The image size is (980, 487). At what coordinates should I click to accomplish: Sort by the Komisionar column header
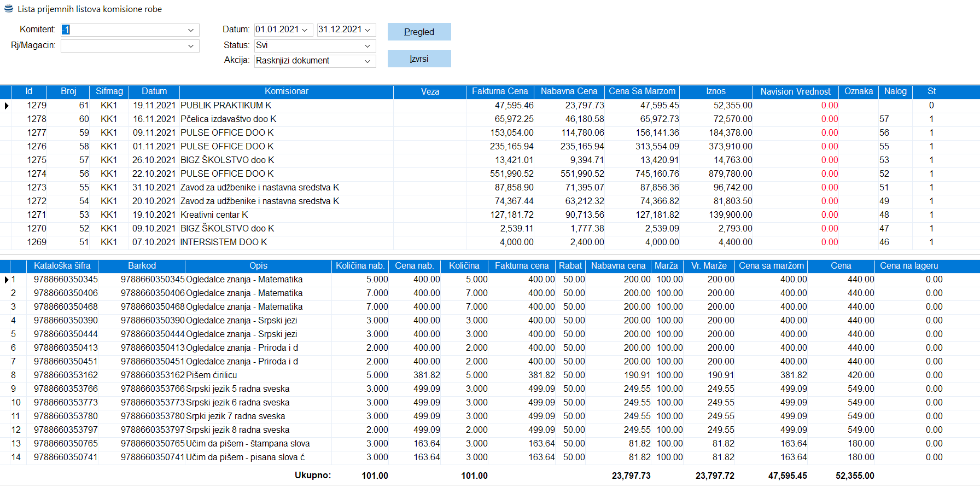(x=286, y=91)
